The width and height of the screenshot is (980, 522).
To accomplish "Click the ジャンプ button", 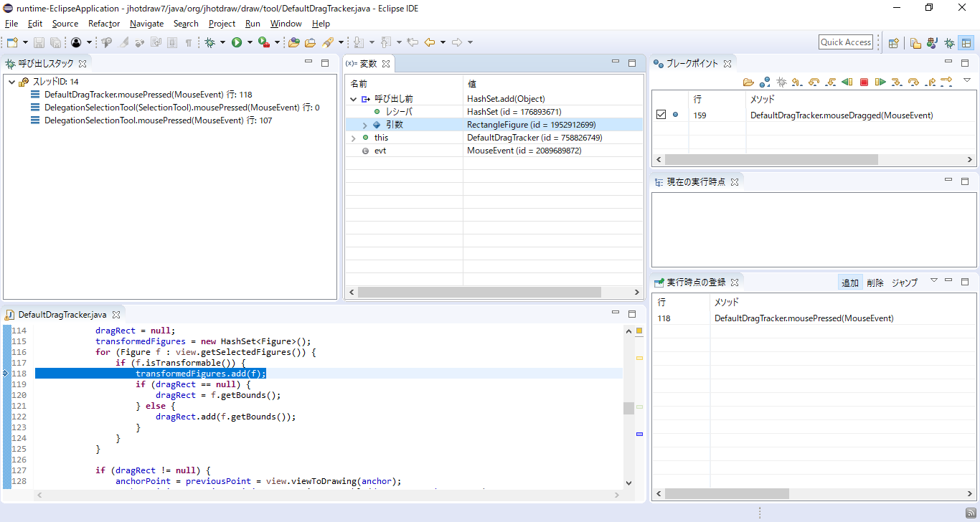I will coord(905,283).
